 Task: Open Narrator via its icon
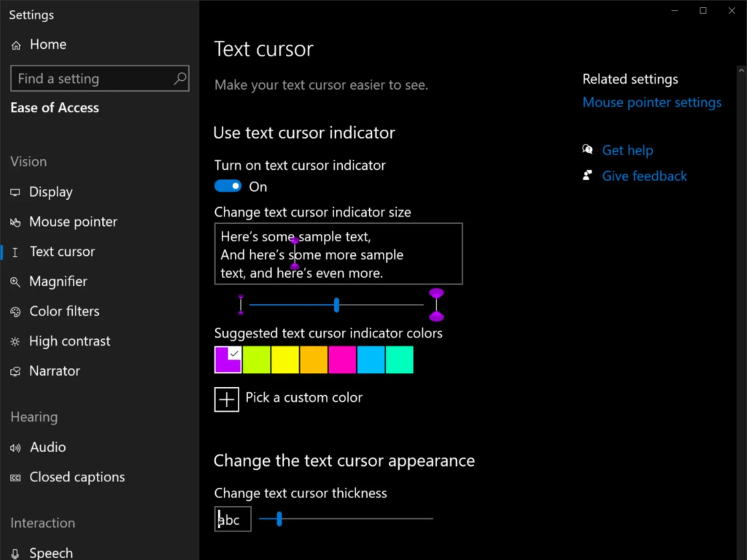pyautogui.click(x=15, y=371)
